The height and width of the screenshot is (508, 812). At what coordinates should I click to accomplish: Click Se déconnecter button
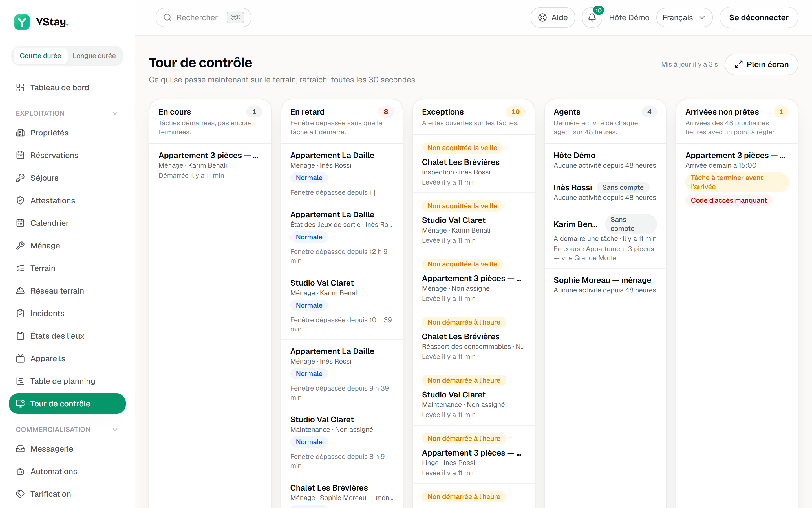pyautogui.click(x=759, y=17)
